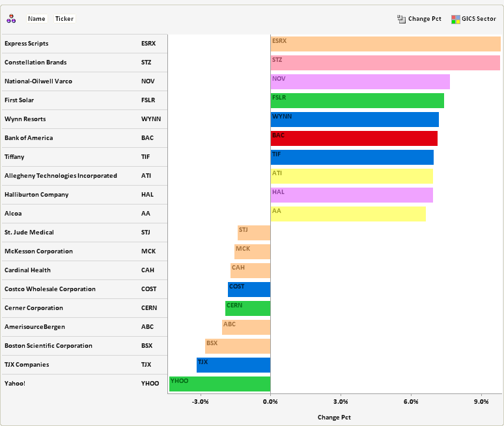Click the Yahoo! row name
The height and width of the screenshot is (426, 504).
tap(15, 384)
